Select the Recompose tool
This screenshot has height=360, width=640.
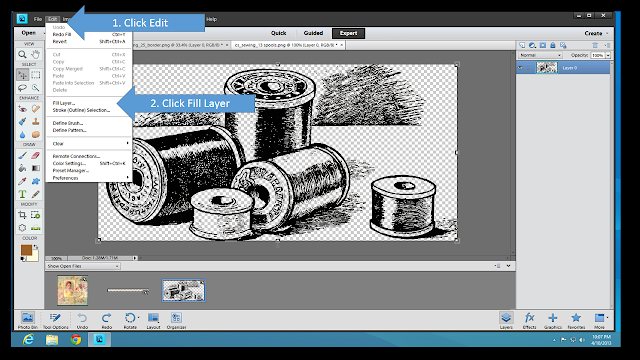[36, 215]
